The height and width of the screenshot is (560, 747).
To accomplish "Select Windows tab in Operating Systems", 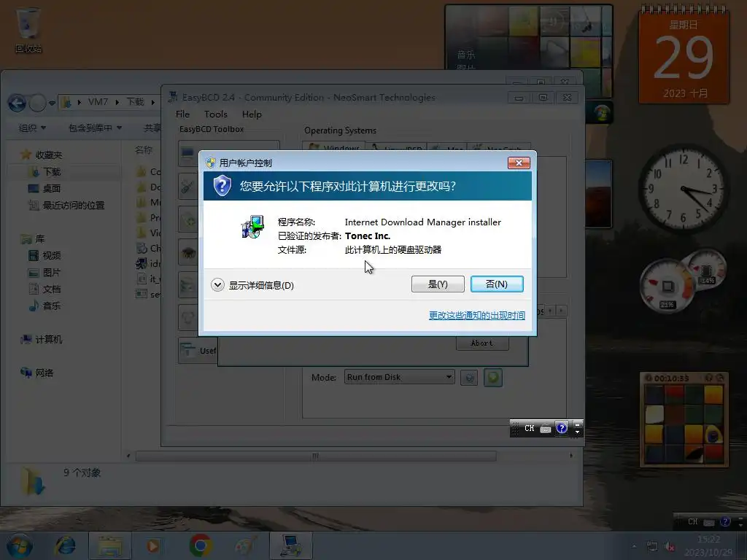I will tap(334, 147).
